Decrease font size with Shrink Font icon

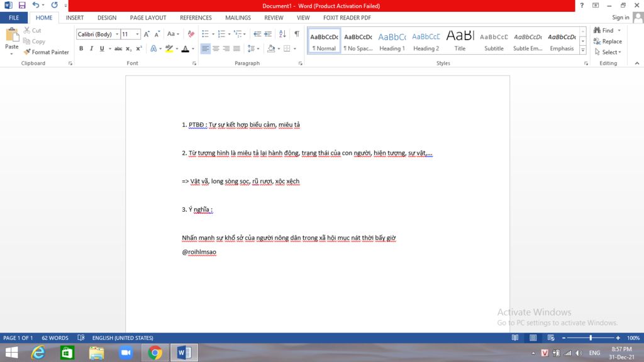157,34
